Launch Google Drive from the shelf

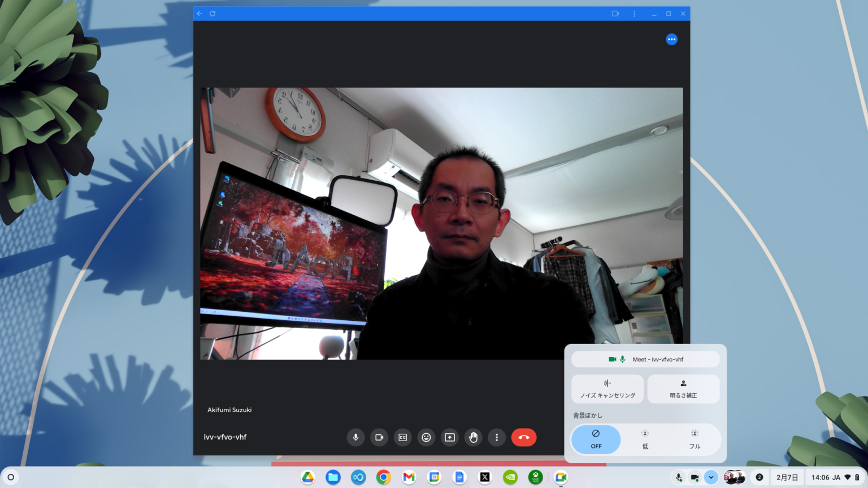click(x=307, y=477)
